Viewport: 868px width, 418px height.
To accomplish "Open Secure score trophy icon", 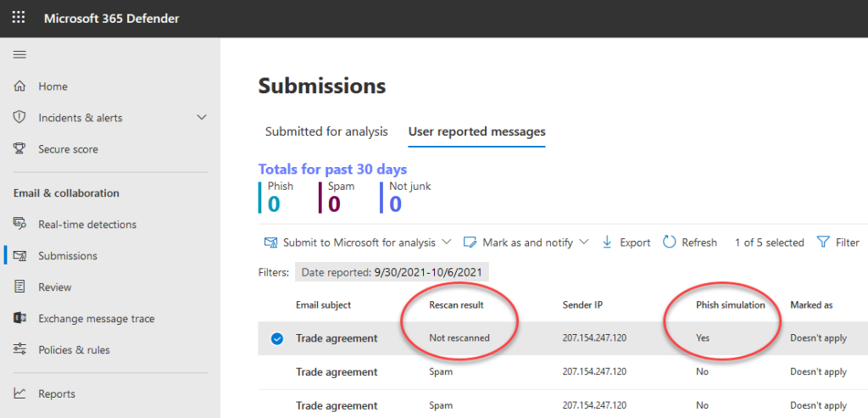I will click(x=19, y=149).
